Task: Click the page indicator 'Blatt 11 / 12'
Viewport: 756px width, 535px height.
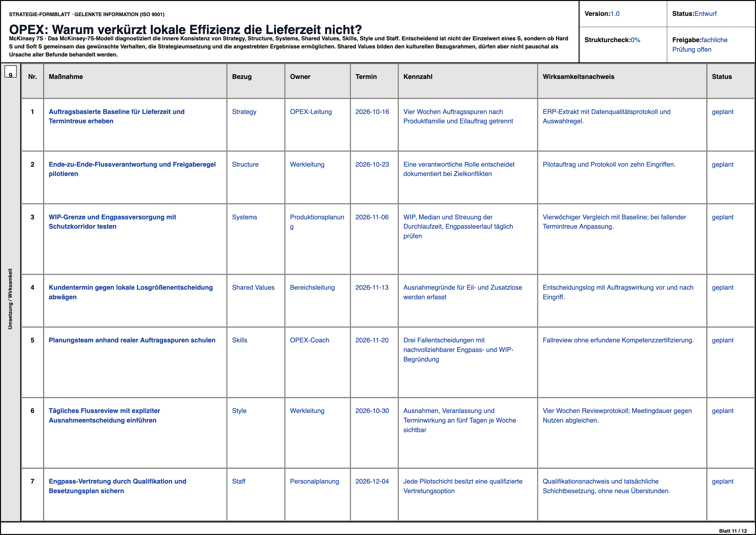Action: click(x=733, y=531)
